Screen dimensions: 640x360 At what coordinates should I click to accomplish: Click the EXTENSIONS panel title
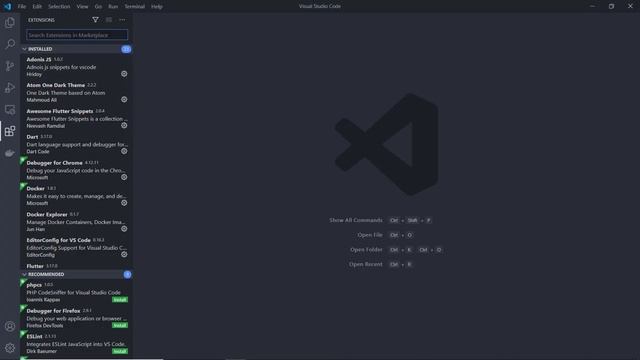coord(41,20)
